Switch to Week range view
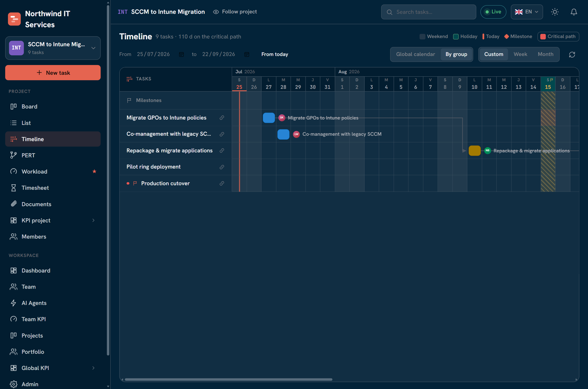 [520, 54]
